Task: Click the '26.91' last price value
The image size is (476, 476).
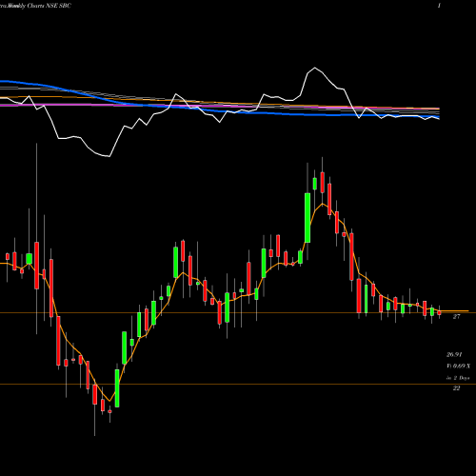Action: click(454, 354)
